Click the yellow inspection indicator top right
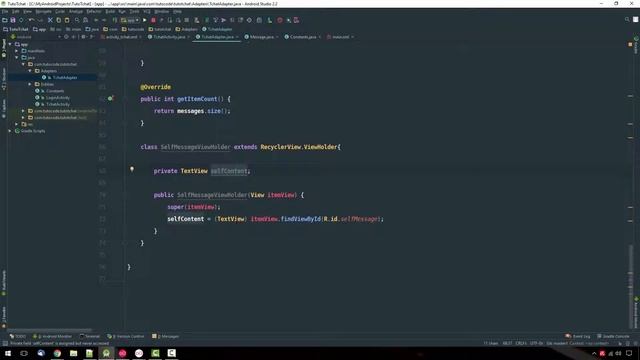This screenshot has height=360, width=640. click(630, 44)
